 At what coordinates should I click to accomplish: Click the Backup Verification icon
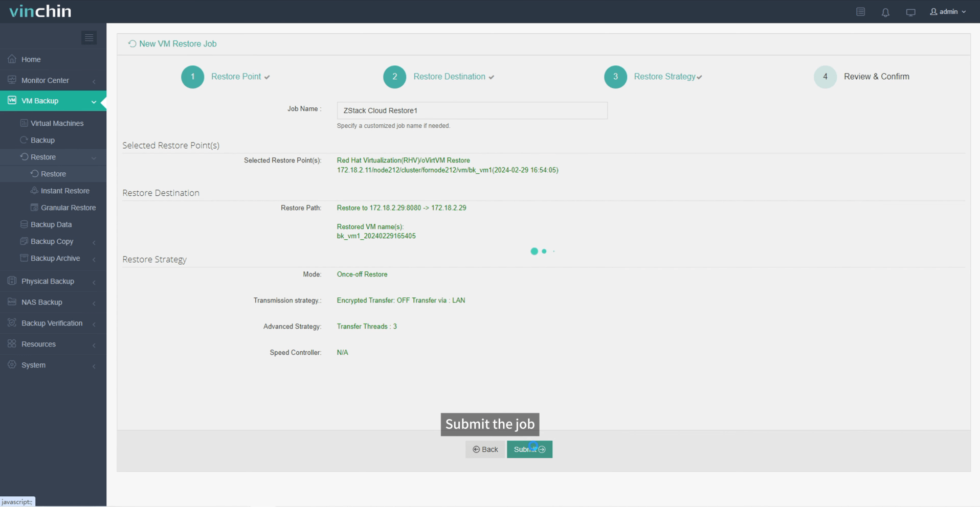(x=12, y=323)
